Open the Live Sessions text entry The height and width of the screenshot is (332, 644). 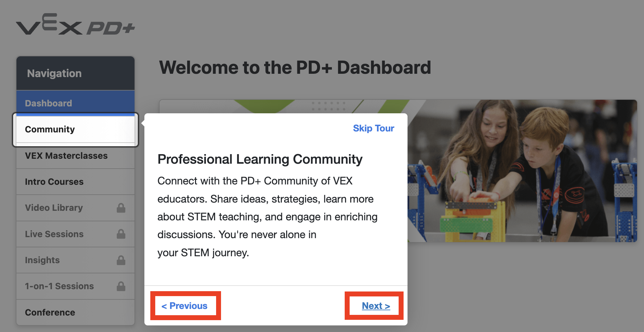[x=54, y=234]
